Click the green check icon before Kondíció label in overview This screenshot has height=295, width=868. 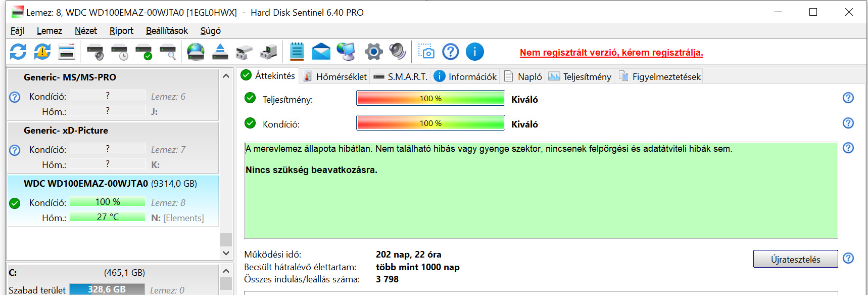click(x=250, y=123)
